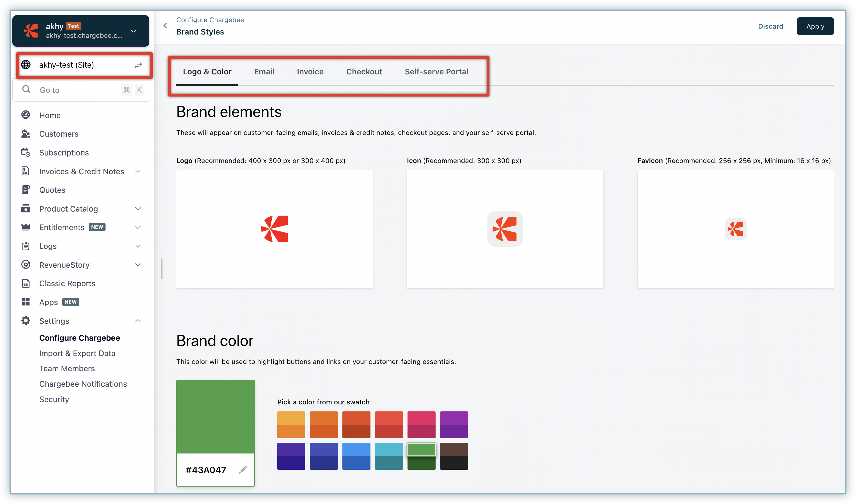This screenshot has height=504, width=856.
Task: Switch to the Email tab
Action: [264, 72]
